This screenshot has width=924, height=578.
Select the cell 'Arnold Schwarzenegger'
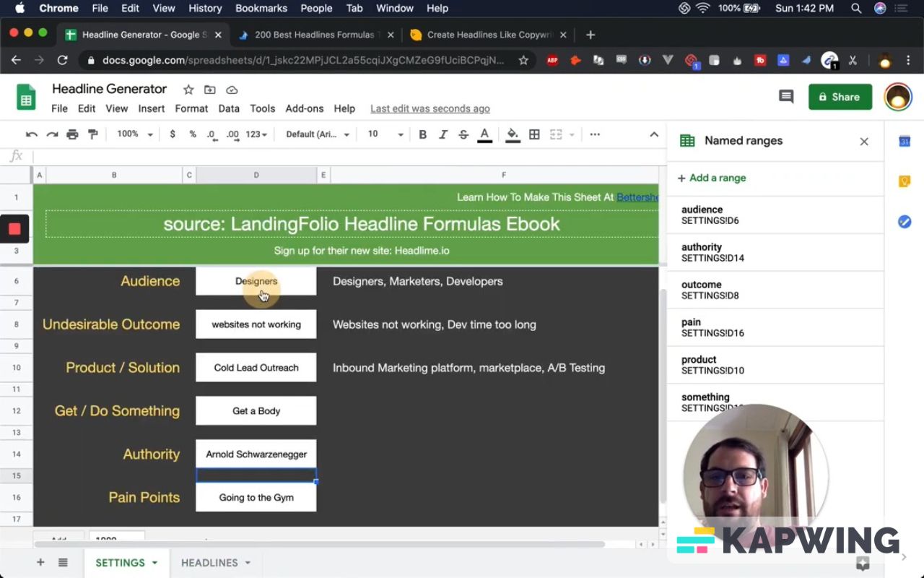(x=256, y=454)
